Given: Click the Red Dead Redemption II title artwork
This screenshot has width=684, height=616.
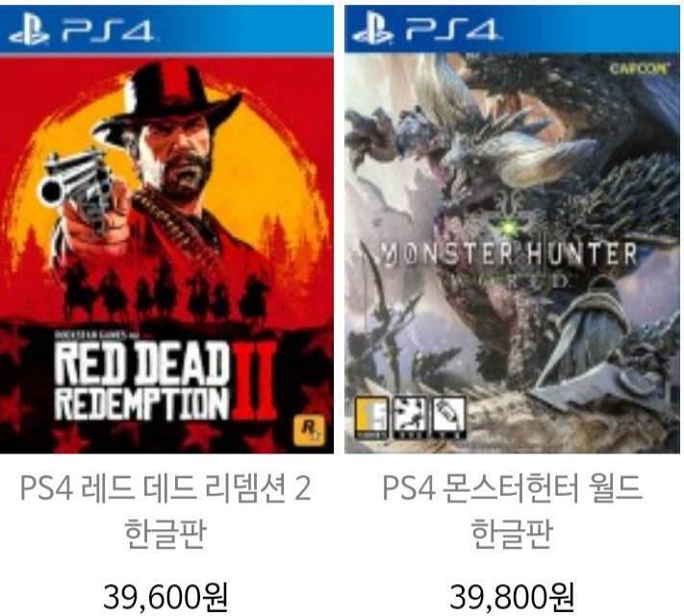Looking at the screenshot, I should (165, 381).
